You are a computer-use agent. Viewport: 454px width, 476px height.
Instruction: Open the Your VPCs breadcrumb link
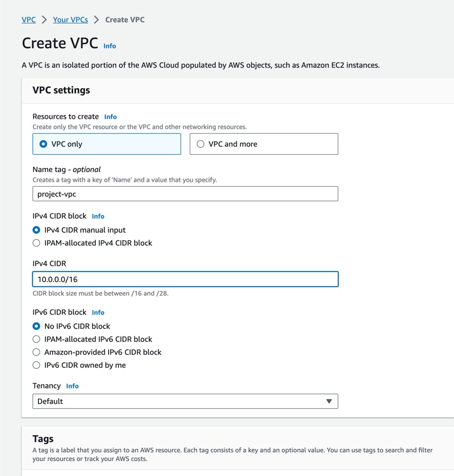(70, 19)
